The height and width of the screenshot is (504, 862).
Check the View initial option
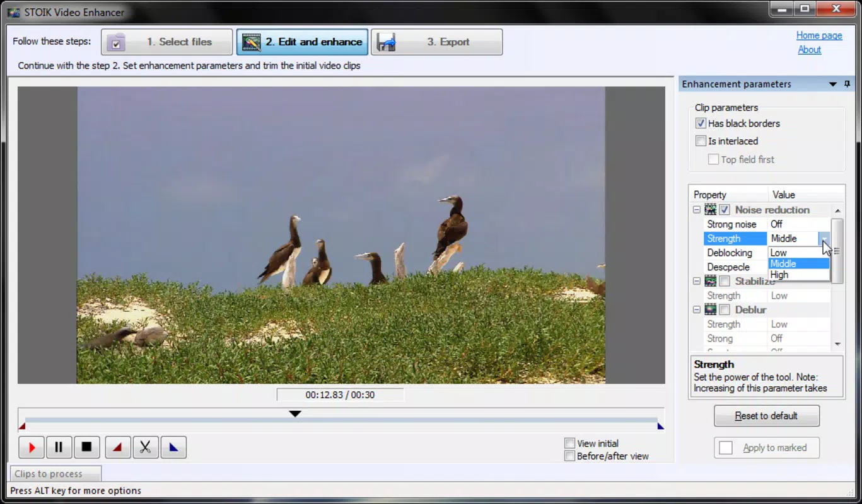569,444
